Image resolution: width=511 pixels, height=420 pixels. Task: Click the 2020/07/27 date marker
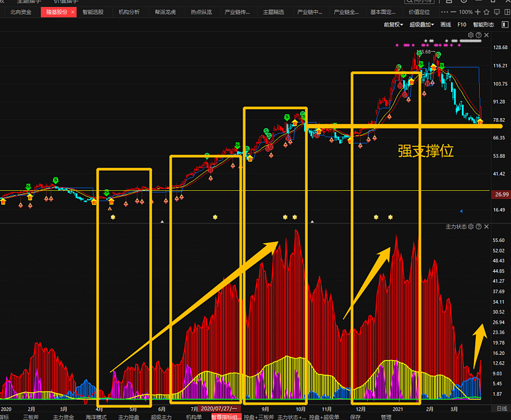tap(218, 409)
